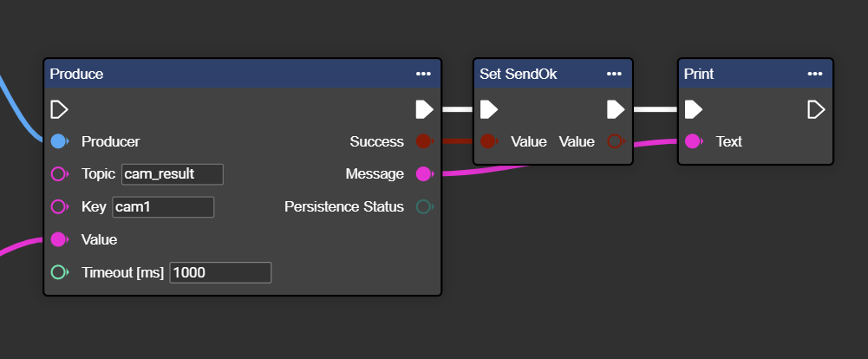Open the Print node options menu
The image size is (868, 359).
(x=815, y=75)
